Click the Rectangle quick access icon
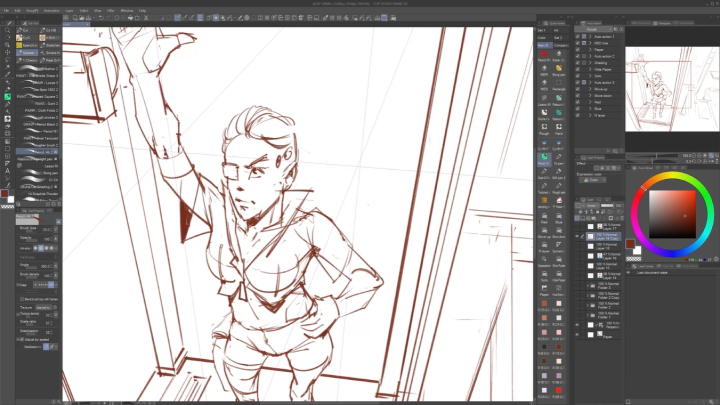 click(x=559, y=84)
